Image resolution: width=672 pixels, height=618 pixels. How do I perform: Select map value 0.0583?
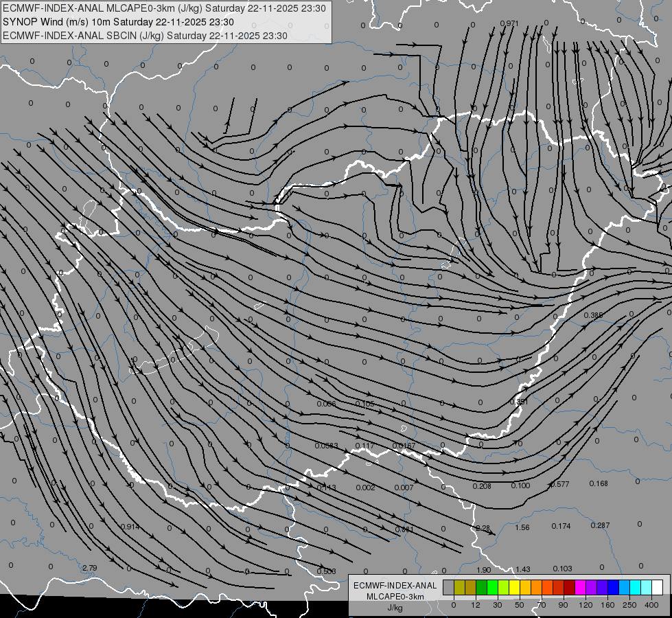coord(327,446)
